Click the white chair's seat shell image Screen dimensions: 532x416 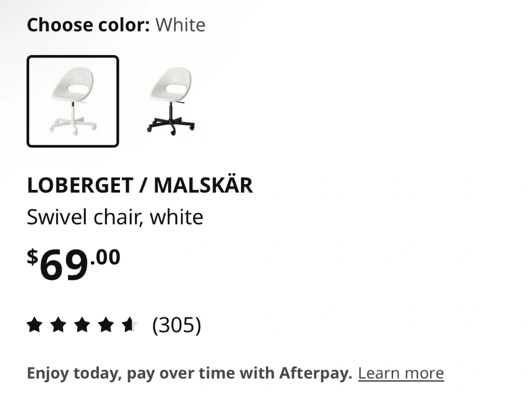coord(72,86)
